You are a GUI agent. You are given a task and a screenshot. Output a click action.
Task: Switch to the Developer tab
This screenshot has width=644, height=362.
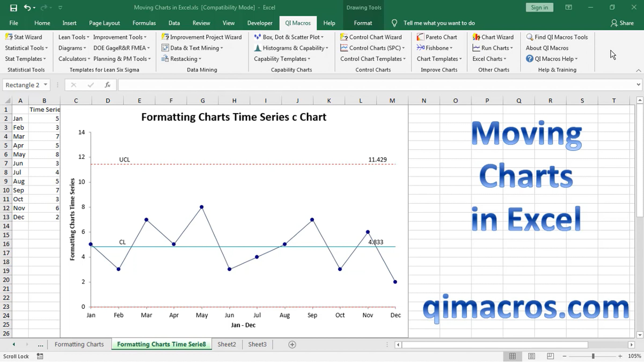pos(260,23)
